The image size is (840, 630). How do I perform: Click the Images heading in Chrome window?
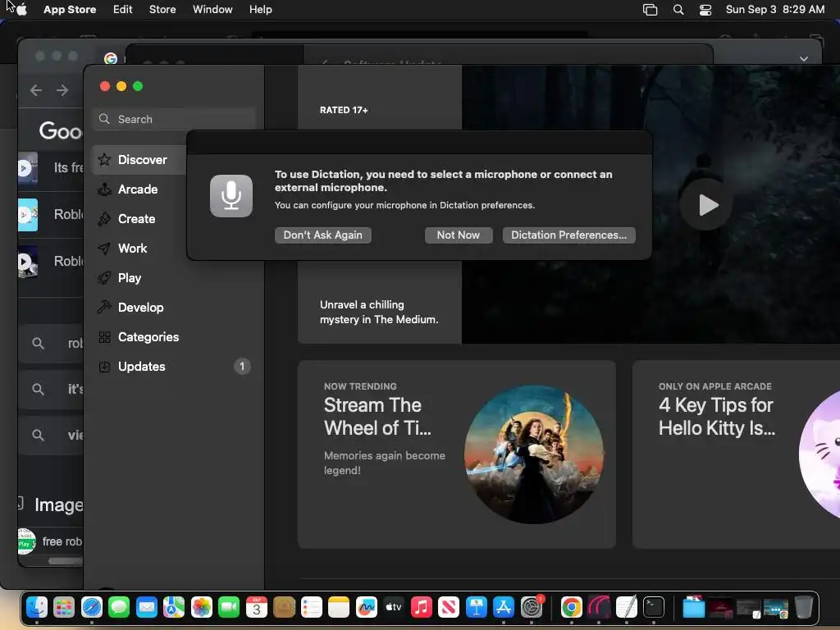58,504
